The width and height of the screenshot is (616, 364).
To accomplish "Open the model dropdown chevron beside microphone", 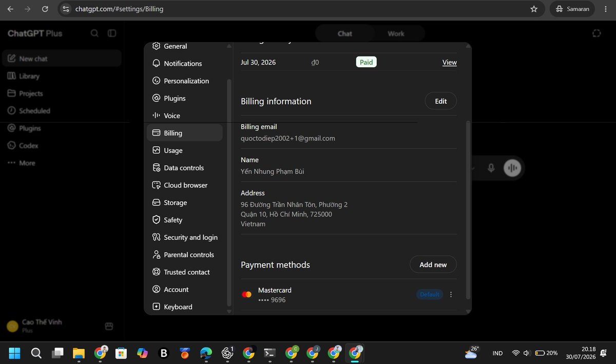I will pos(473,168).
